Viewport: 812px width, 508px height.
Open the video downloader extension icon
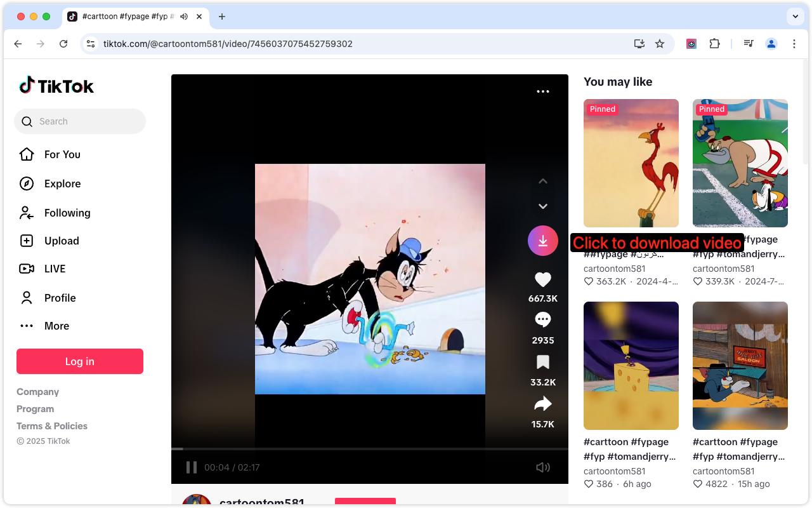(x=691, y=44)
